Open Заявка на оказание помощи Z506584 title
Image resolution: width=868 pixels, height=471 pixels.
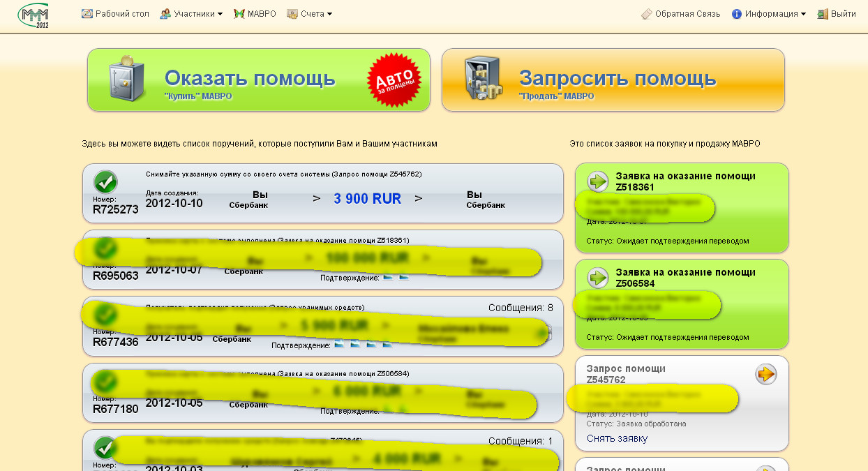click(685, 278)
